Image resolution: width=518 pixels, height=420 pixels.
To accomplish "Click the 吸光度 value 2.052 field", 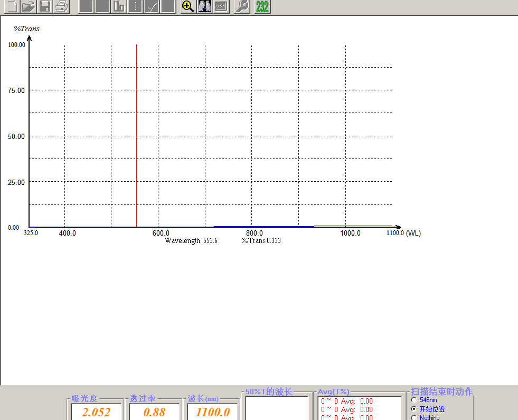I will [97, 412].
